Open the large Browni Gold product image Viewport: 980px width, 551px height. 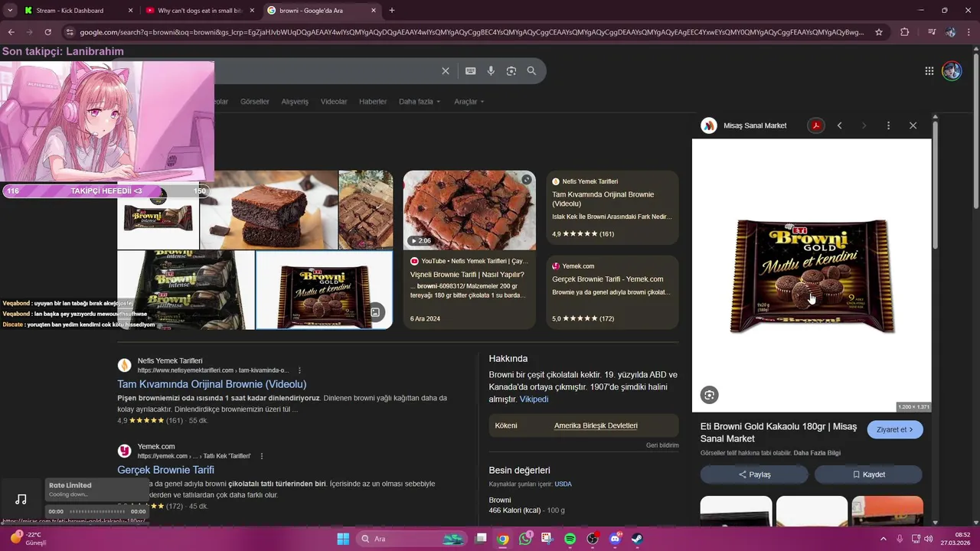pyautogui.click(x=812, y=275)
